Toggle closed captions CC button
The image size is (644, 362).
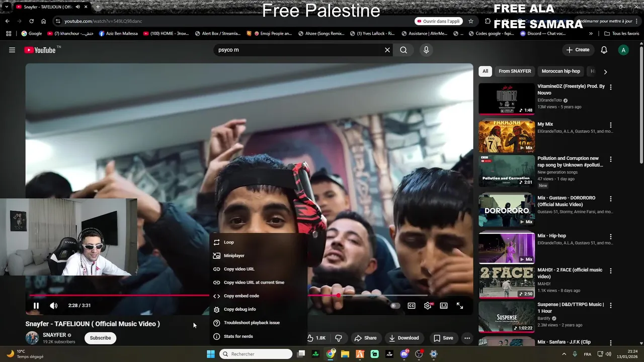(x=412, y=305)
